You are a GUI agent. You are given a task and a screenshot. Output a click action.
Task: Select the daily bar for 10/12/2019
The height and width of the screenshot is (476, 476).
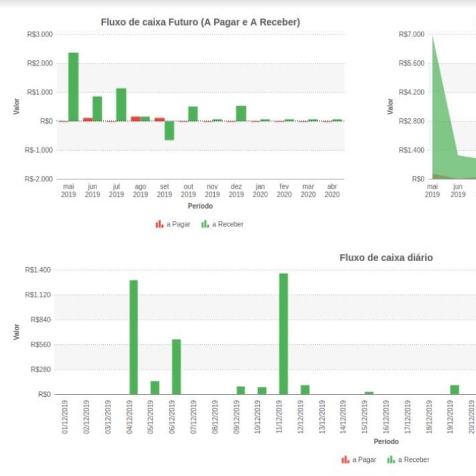[x=262, y=391]
